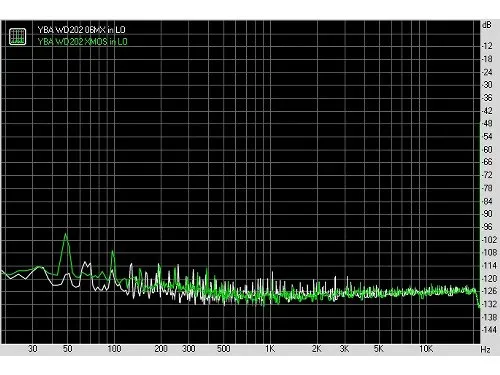Select the green YBA WD202 XMOS legend entry

(x=82, y=41)
